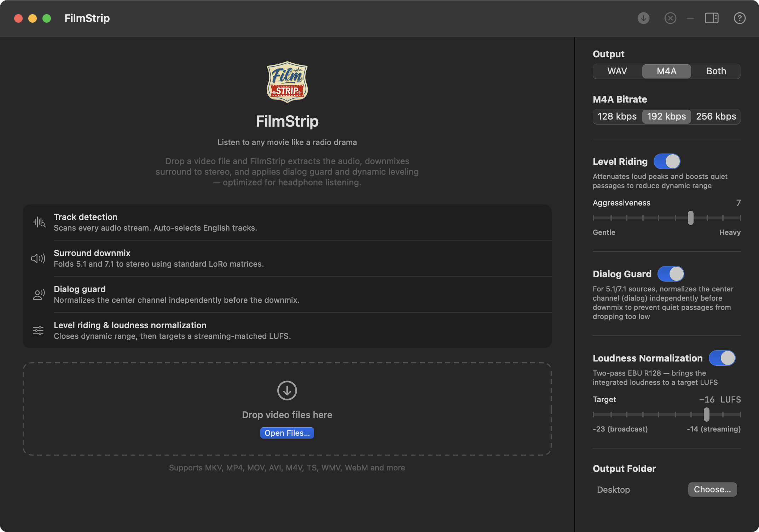Click the Surround downmix speaker icon
Image resolution: width=759 pixels, height=532 pixels.
38,258
